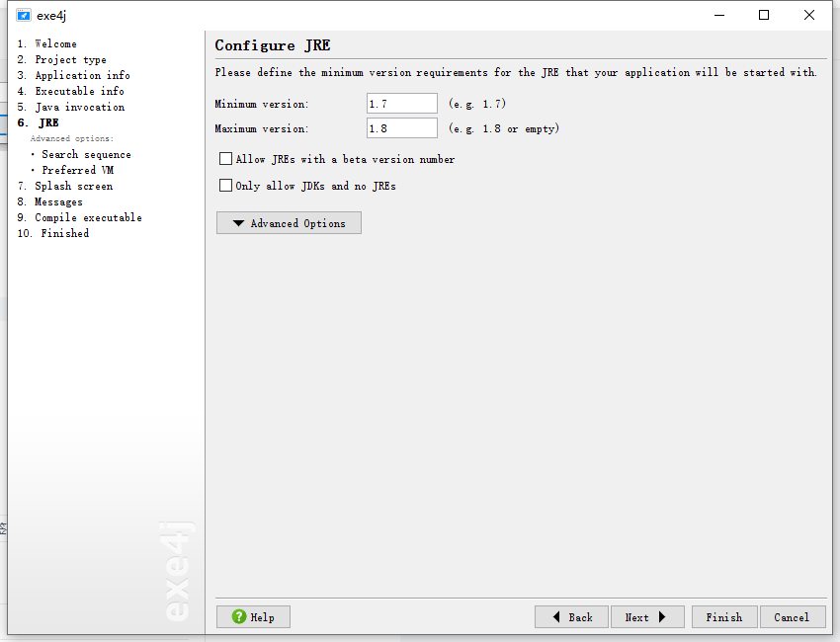Enable Only allow JDKs and no JREs
This screenshot has width=840, height=642.
click(225, 186)
